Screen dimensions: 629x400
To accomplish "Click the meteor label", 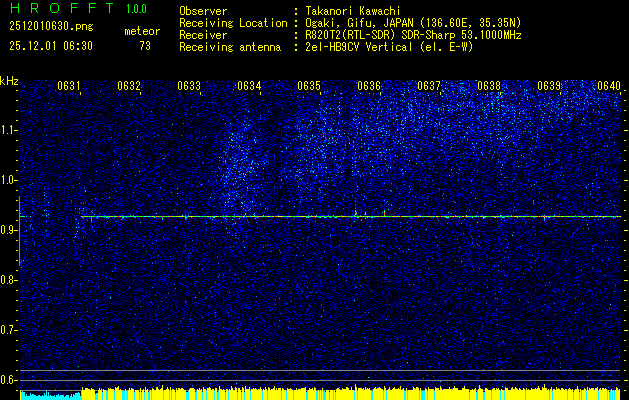I will click(x=142, y=31).
